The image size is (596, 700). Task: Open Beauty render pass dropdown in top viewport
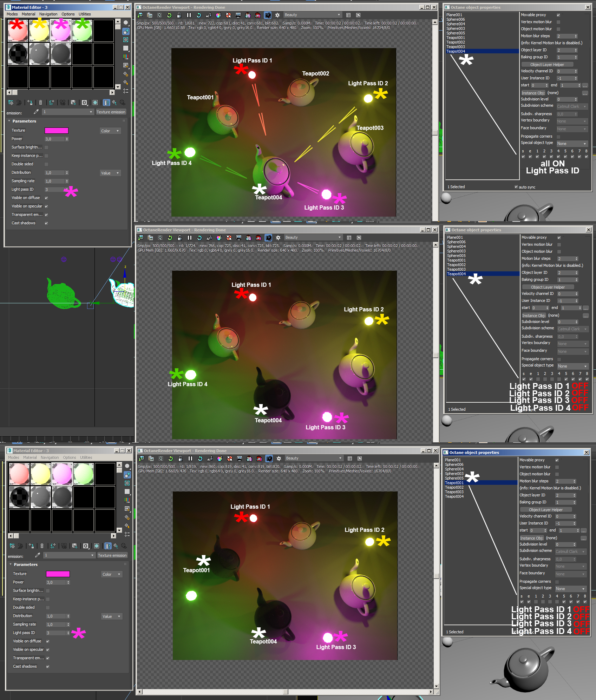click(x=312, y=15)
